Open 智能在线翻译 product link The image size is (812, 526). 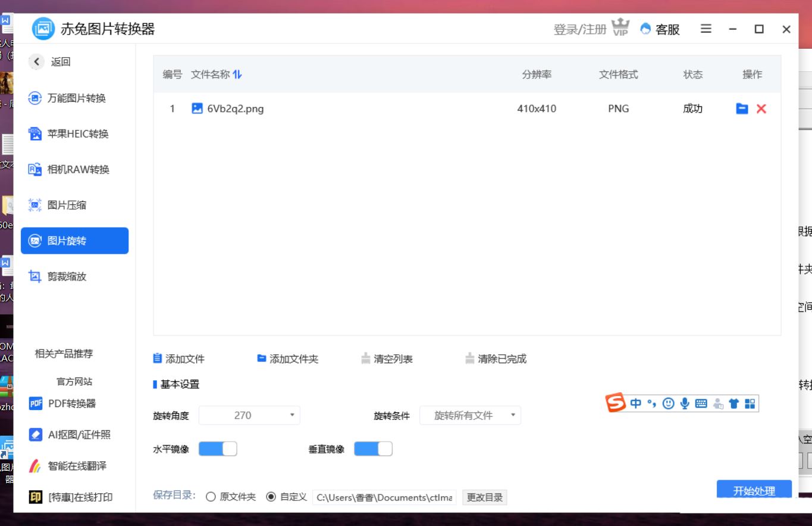pos(68,466)
